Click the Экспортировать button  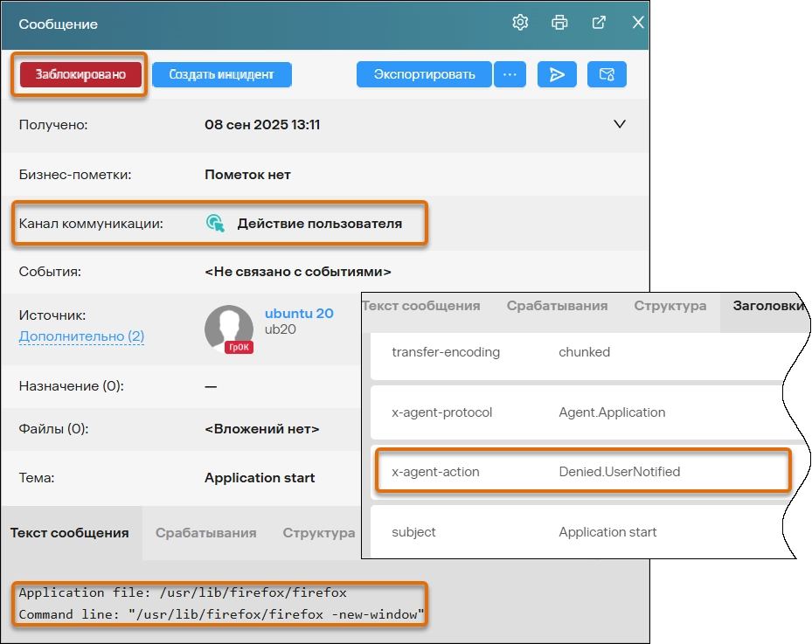pyautogui.click(x=424, y=75)
